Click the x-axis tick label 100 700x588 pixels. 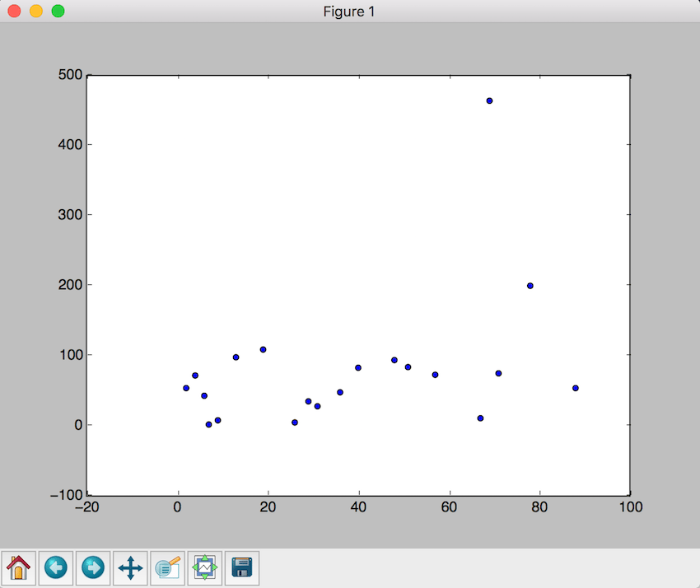631,507
